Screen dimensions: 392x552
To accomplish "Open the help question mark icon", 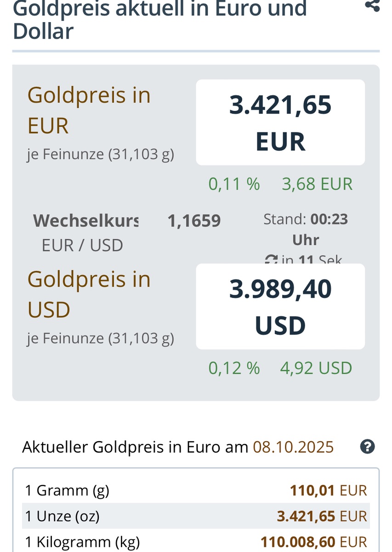I will (x=367, y=447).
